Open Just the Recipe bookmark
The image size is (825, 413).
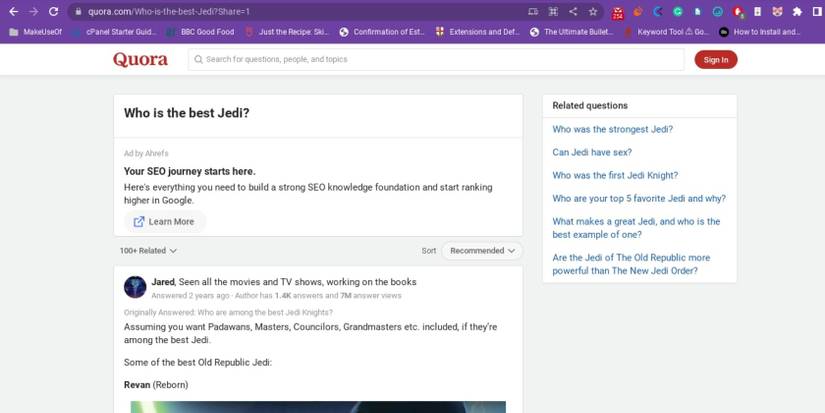[x=287, y=32]
